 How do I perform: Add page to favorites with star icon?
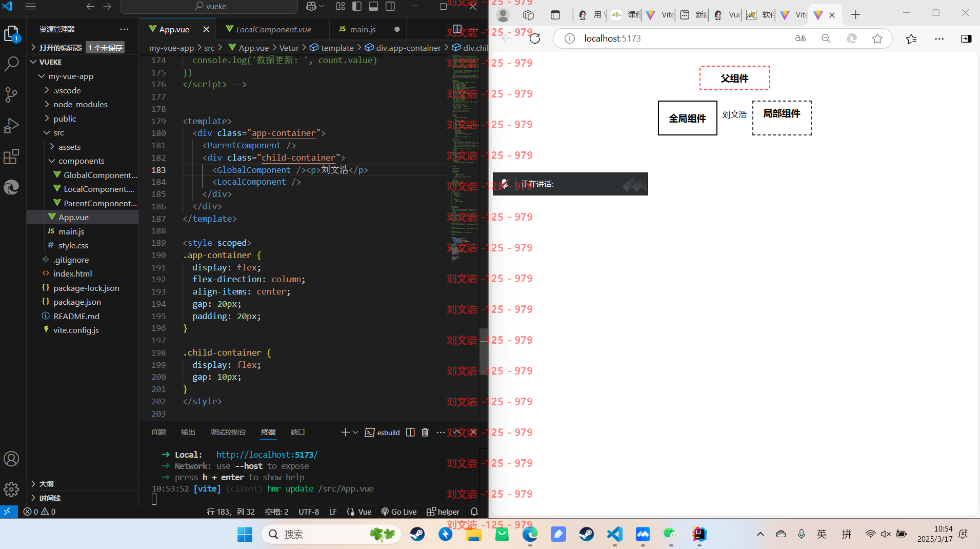point(877,38)
